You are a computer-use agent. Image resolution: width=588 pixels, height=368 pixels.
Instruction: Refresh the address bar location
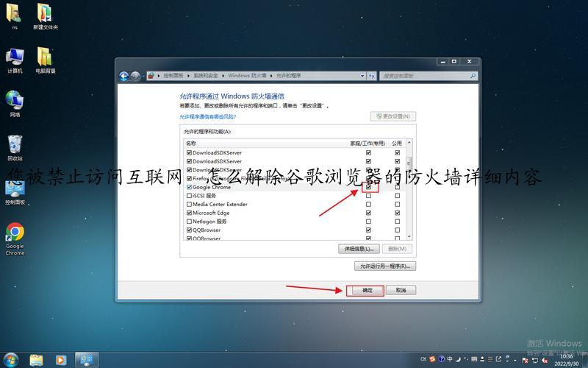pos(371,76)
